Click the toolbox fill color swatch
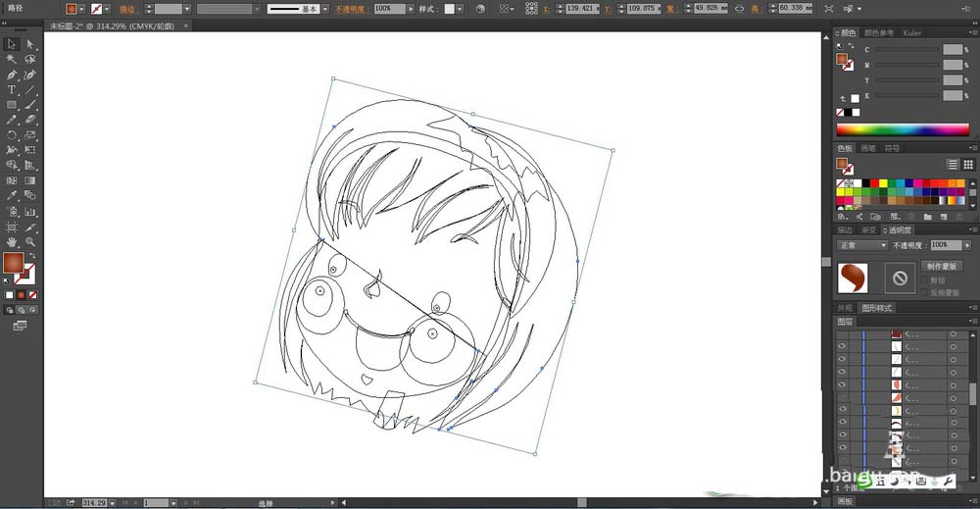 (x=13, y=263)
